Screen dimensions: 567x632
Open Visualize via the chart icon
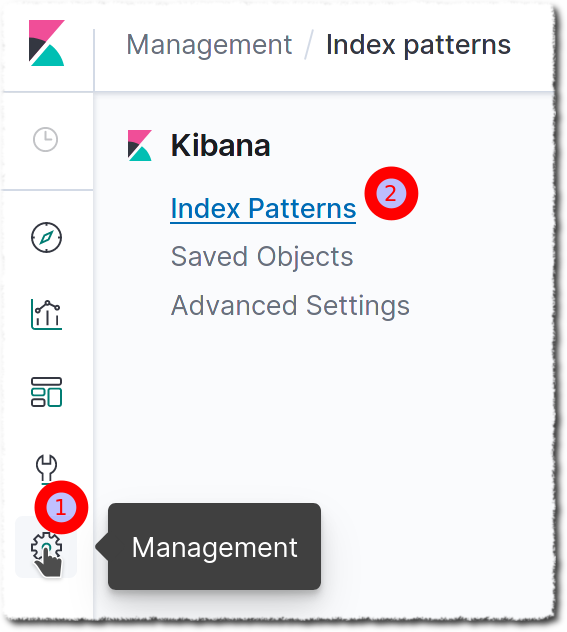pos(46,314)
